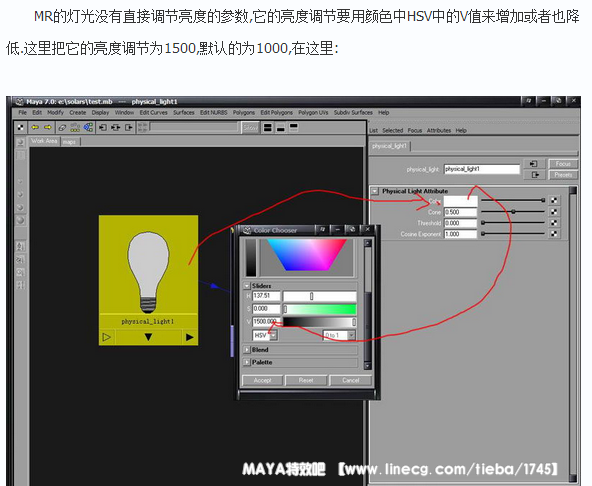
Task: Click the Cone attribute slider
Action: 513,212
